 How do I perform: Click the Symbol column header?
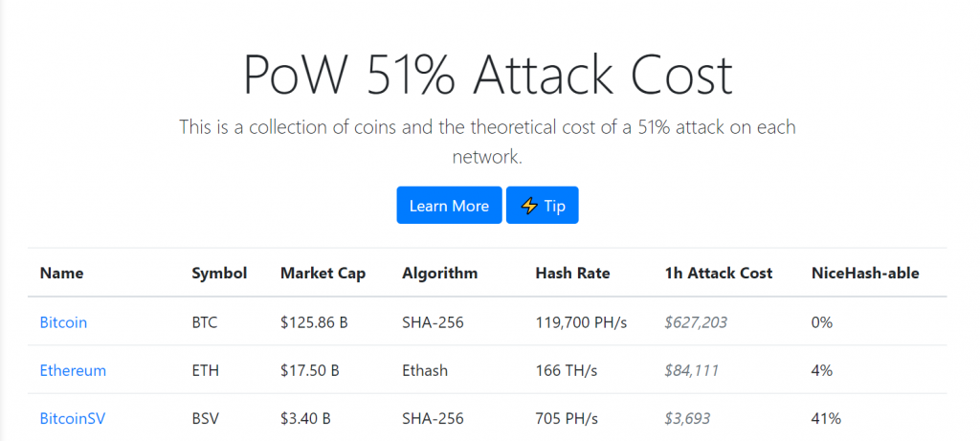click(x=219, y=273)
